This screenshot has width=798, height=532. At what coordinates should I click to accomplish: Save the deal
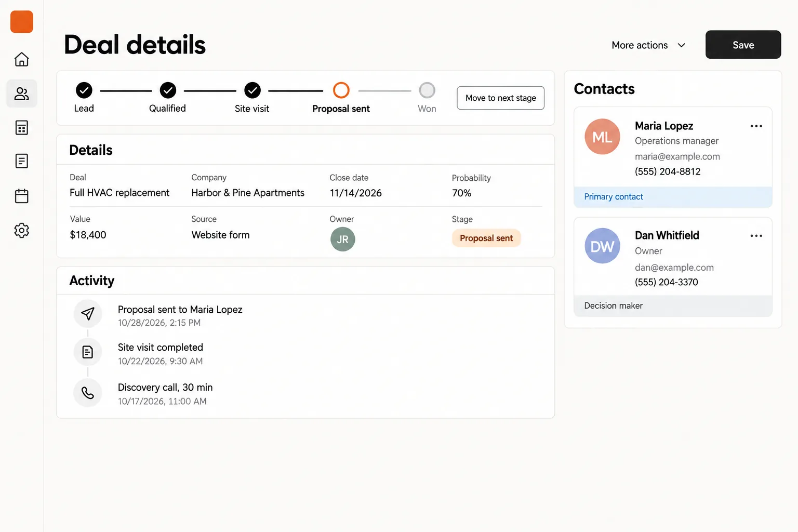(x=743, y=45)
